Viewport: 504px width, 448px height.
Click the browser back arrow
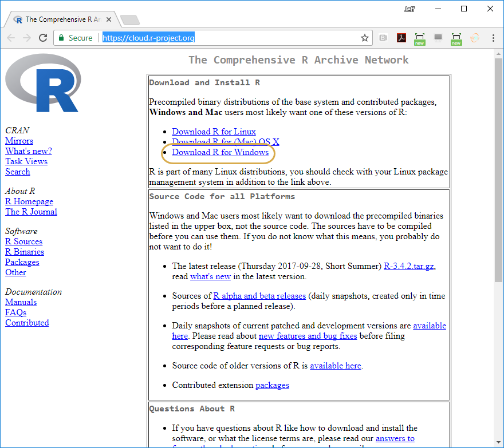[11, 38]
